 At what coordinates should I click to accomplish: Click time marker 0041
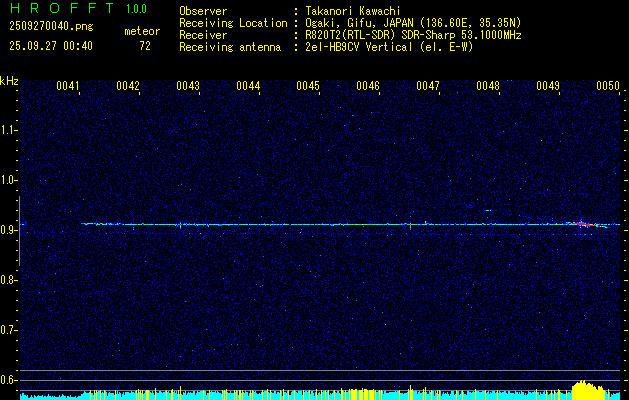(68, 87)
